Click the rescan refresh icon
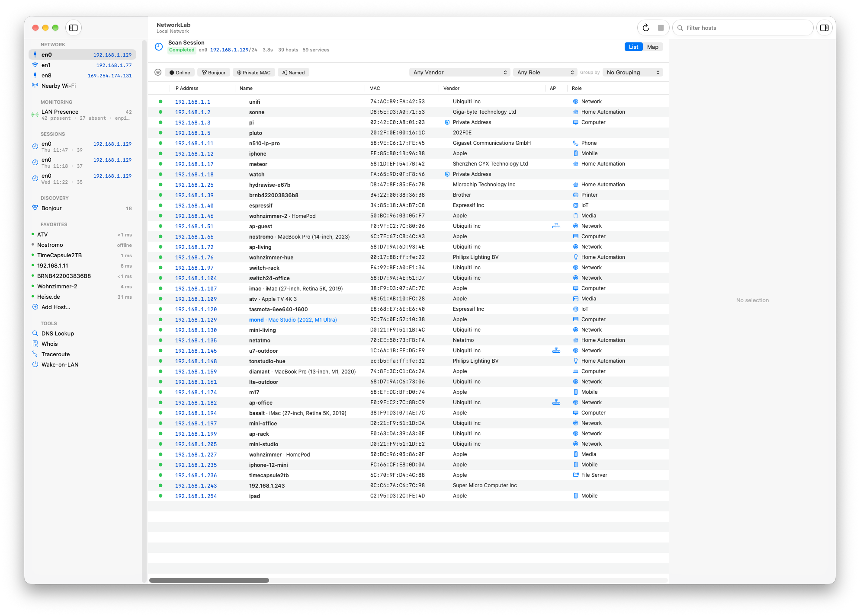This screenshot has height=616, width=860. (646, 28)
